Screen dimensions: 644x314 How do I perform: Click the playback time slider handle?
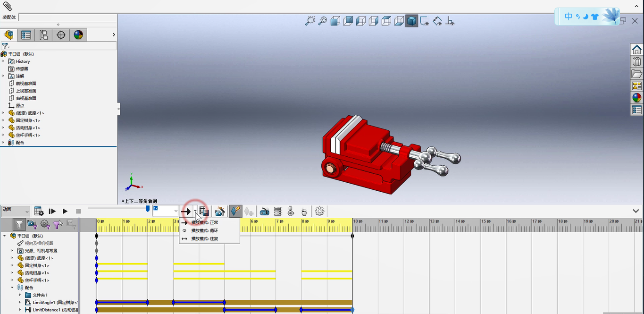pos(148,208)
